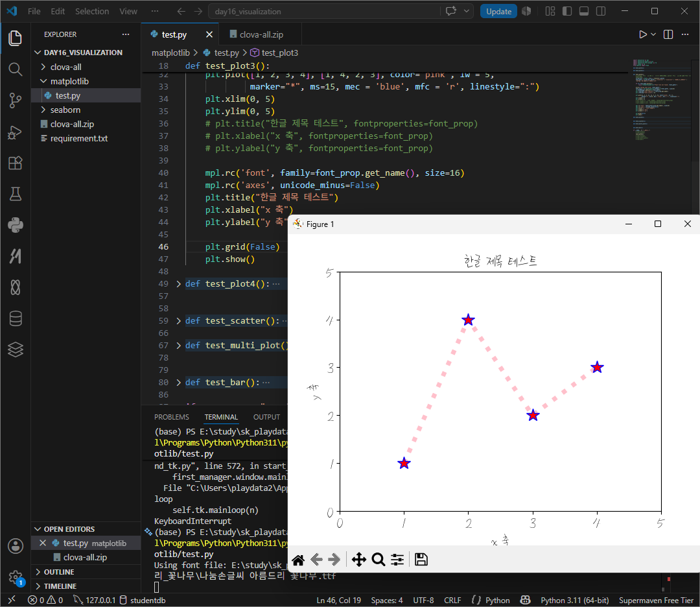Click the editor minimap

[660, 100]
